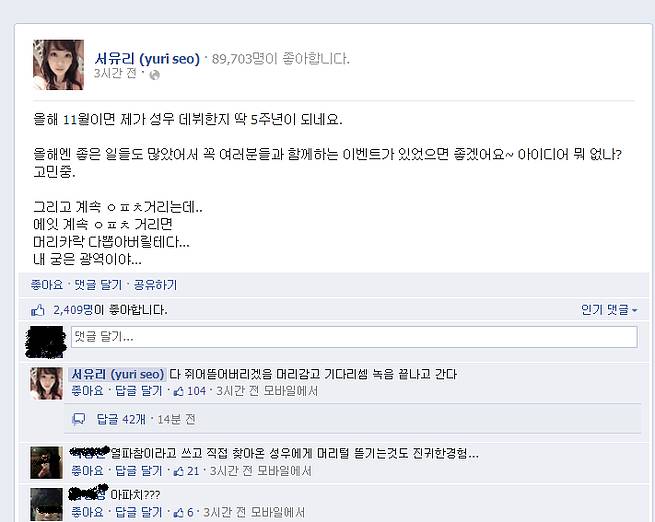Click like-count thumb icon showing 6
Image resolution: width=655 pixels, height=522 pixels.
tap(178, 512)
